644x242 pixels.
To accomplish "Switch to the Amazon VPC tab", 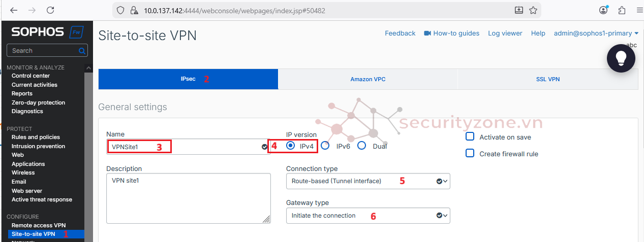I will tap(368, 79).
